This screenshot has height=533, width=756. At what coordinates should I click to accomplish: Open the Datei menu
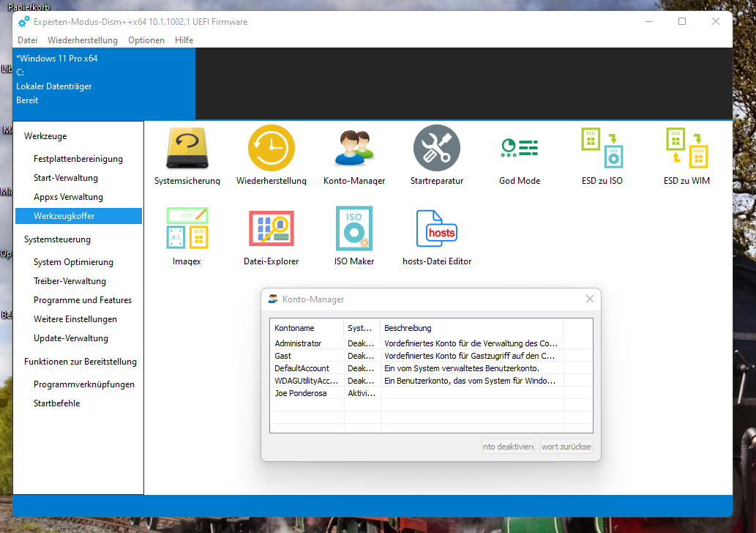point(28,40)
